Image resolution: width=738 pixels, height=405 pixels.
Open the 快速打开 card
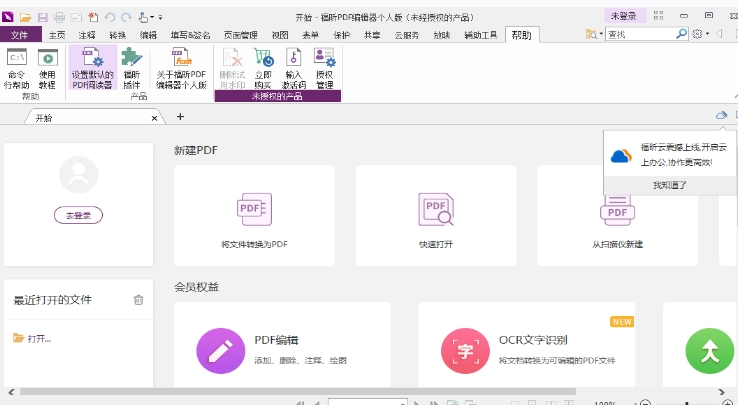coord(436,215)
